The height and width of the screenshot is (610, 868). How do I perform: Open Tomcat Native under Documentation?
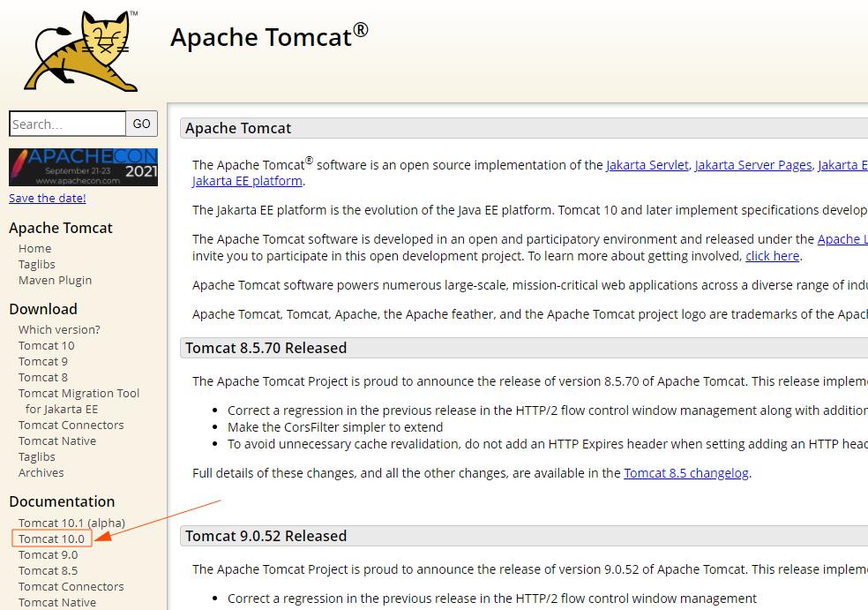point(57,602)
